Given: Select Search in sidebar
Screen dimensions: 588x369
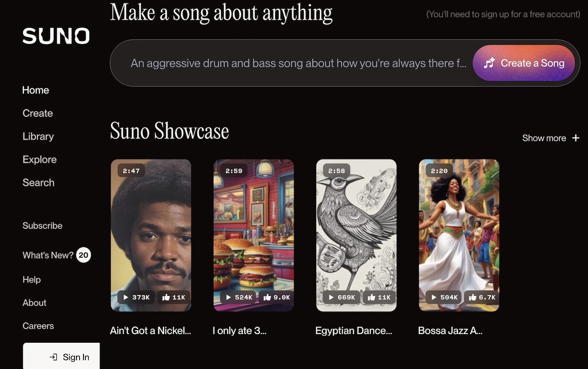Looking at the screenshot, I should click(38, 183).
